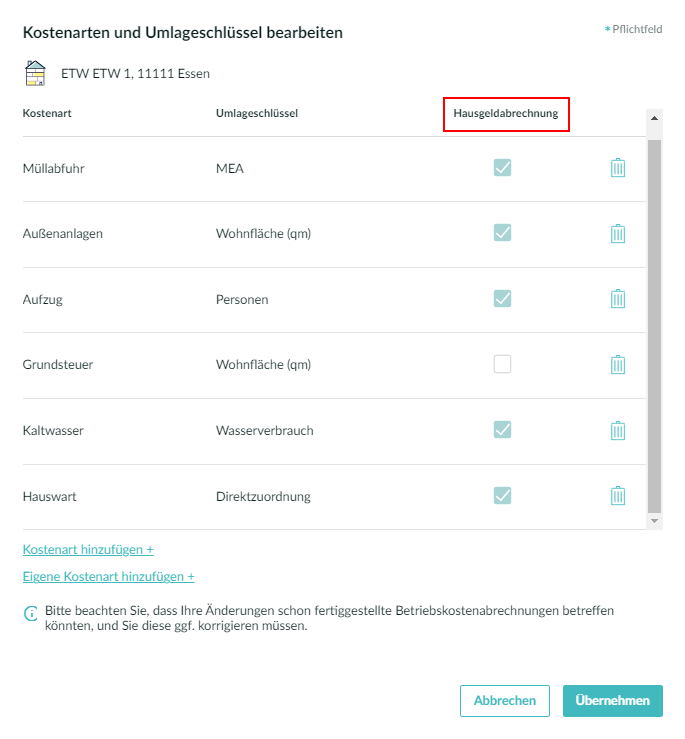Screen dimensions: 685x739
Task: Click the vertical scrollbar thumb of the table
Action: (654, 326)
